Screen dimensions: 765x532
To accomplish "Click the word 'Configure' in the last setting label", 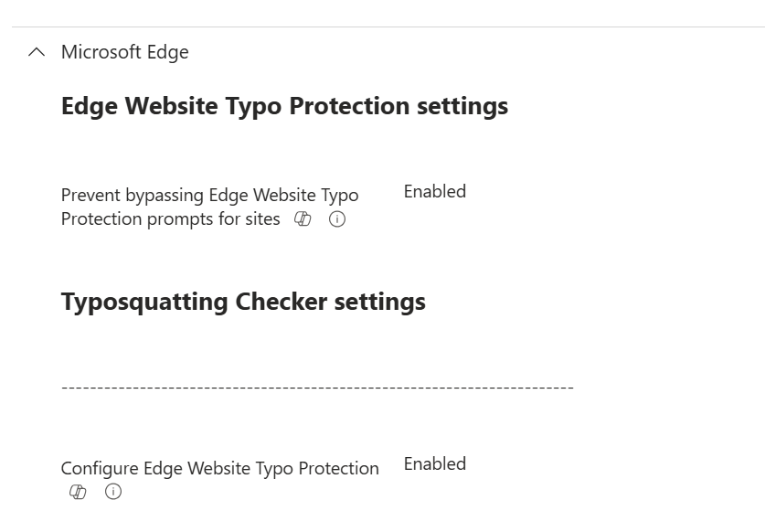I will [99, 468].
